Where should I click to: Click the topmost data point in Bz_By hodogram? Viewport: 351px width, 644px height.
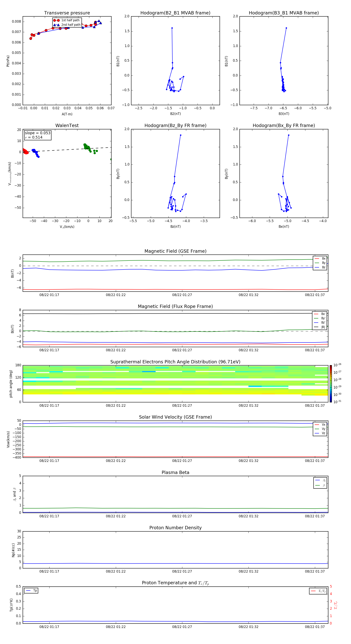[x=181, y=135]
